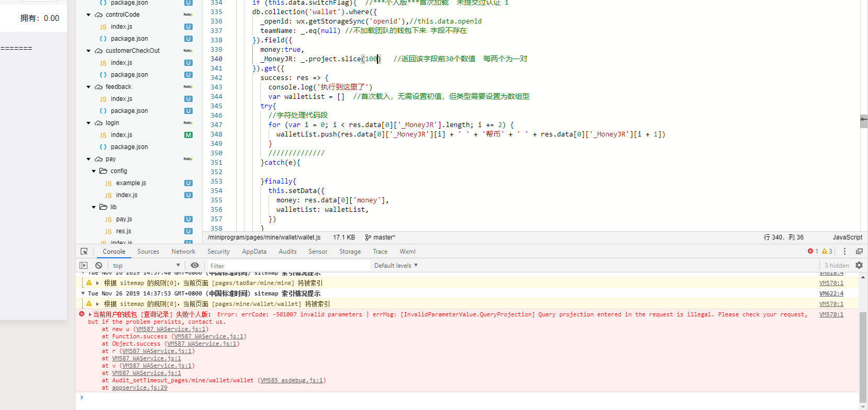
Task: Click the master git branch icon
Action: [x=368, y=237]
